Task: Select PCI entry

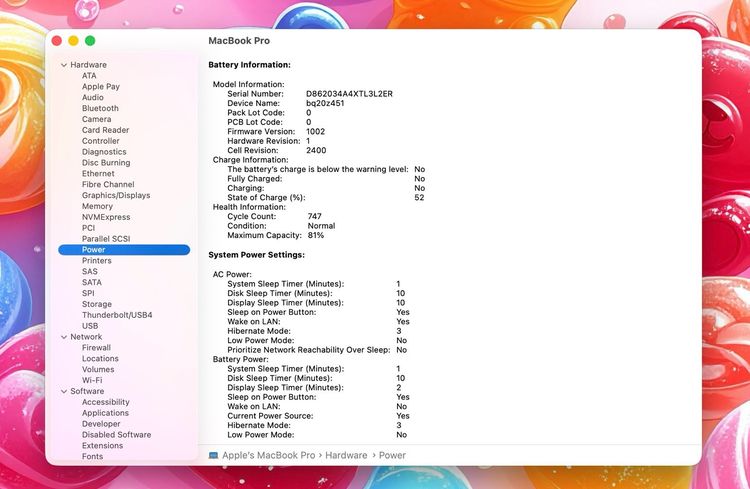Action: [x=88, y=228]
